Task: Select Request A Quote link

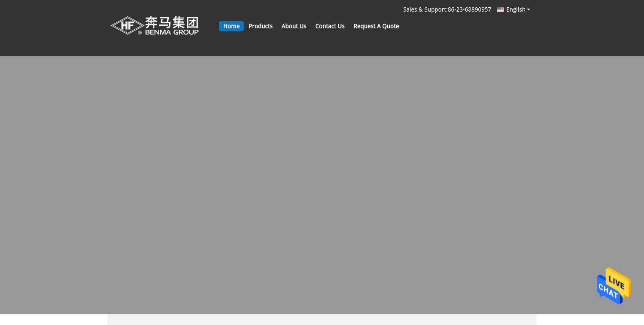Action: (376, 26)
